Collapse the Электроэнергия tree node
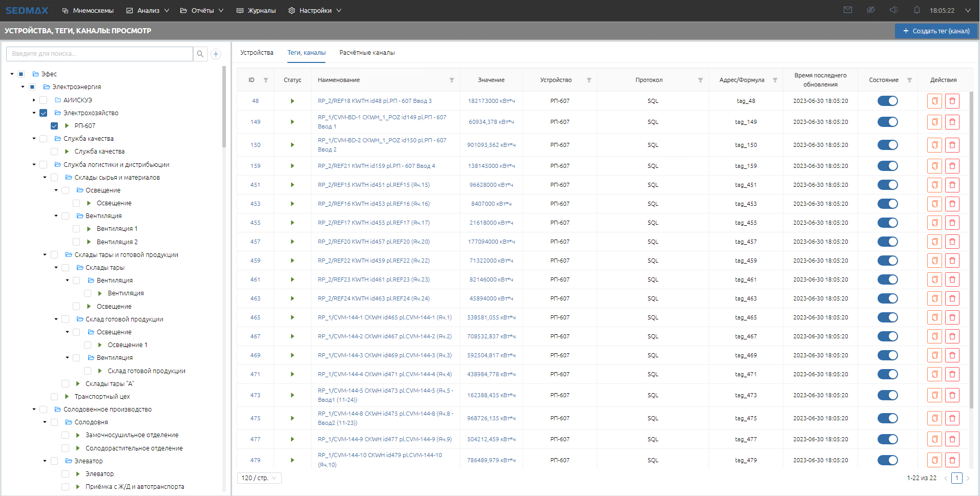 pyautogui.click(x=23, y=87)
